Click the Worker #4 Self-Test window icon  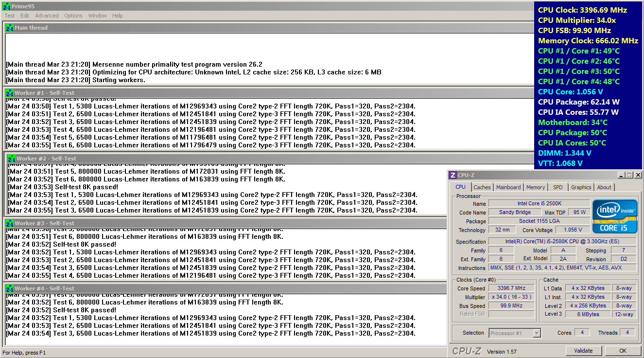(9, 288)
